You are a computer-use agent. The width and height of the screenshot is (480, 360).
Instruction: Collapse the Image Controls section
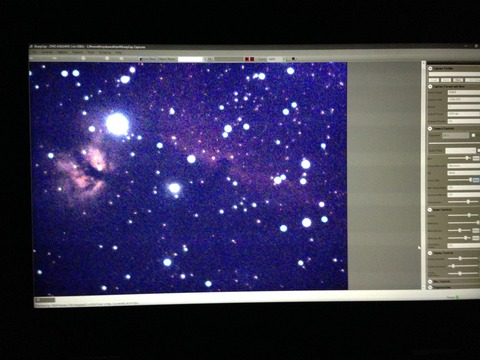[430, 210]
